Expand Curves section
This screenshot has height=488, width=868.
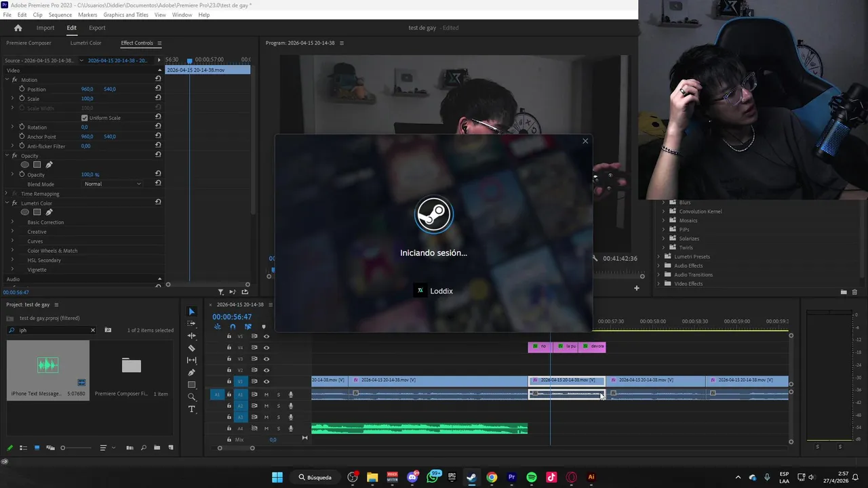(12, 241)
